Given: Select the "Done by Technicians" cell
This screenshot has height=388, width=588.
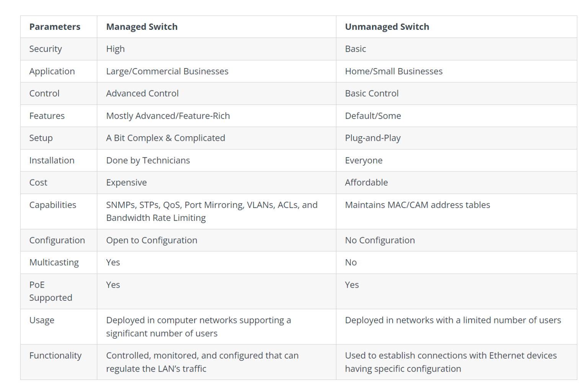Looking at the screenshot, I should 148,160.
